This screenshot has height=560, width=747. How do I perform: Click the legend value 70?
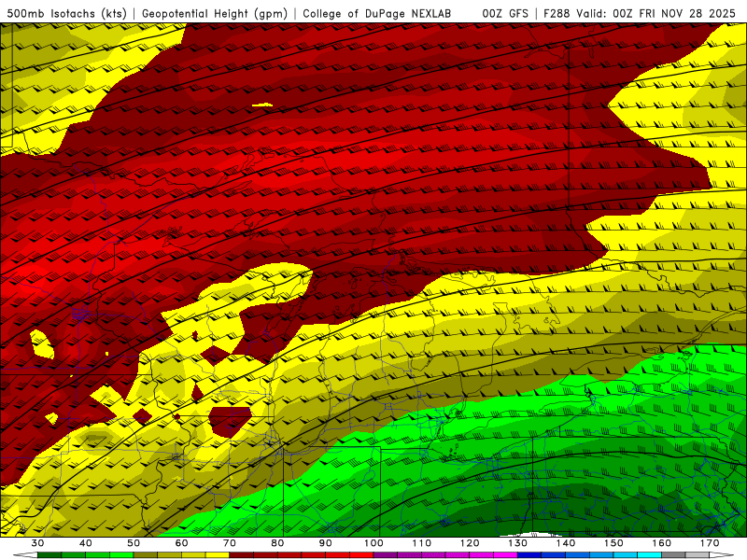[x=230, y=543]
